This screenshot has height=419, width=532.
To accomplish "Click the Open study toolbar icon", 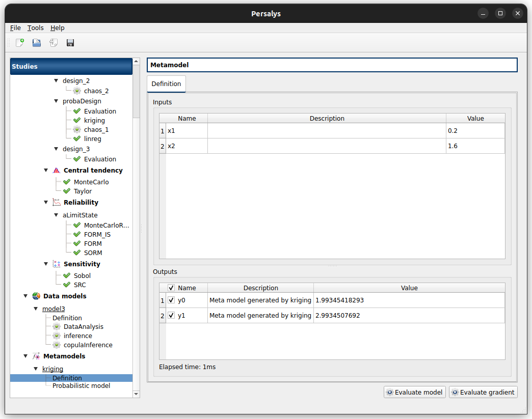I will point(37,43).
